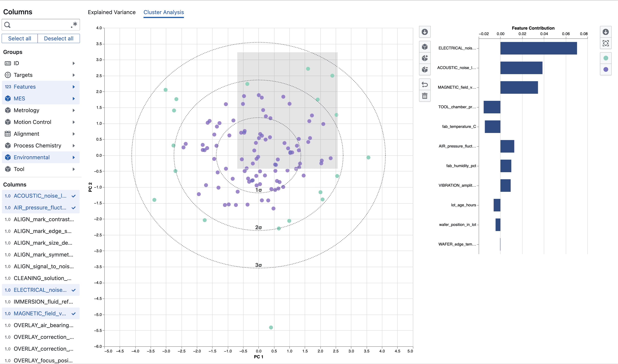The height and width of the screenshot is (364, 618).
Task: Click the remove-from-dataset cube icon
Action: pos(425,70)
